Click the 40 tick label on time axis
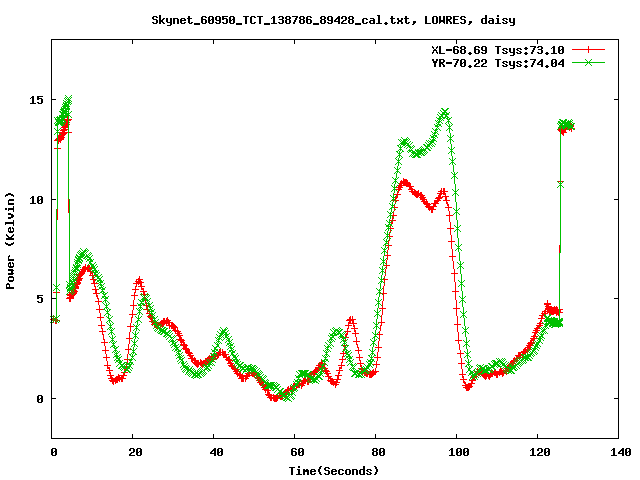 (215, 452)
